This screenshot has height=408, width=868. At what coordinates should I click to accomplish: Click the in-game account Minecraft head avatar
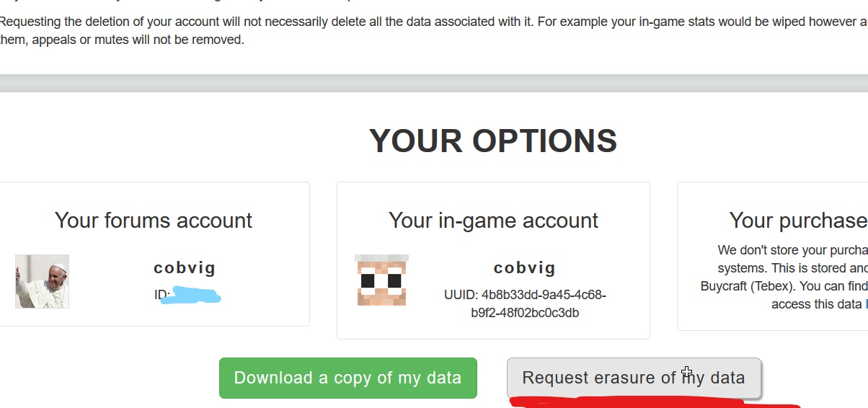381,280
